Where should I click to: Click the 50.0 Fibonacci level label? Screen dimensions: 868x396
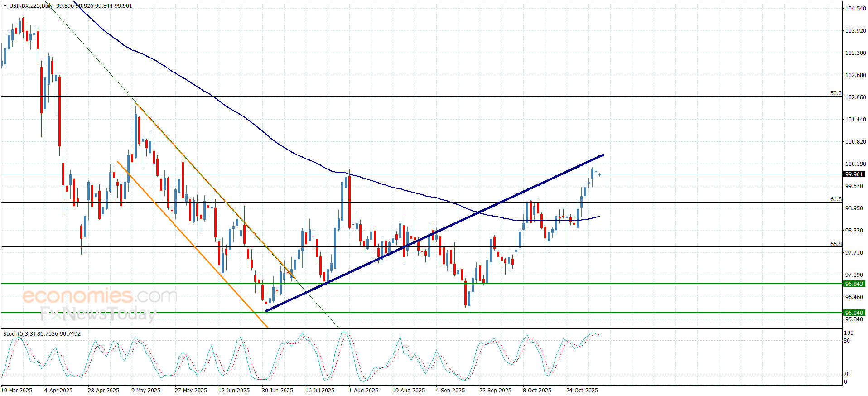[835, 93]
